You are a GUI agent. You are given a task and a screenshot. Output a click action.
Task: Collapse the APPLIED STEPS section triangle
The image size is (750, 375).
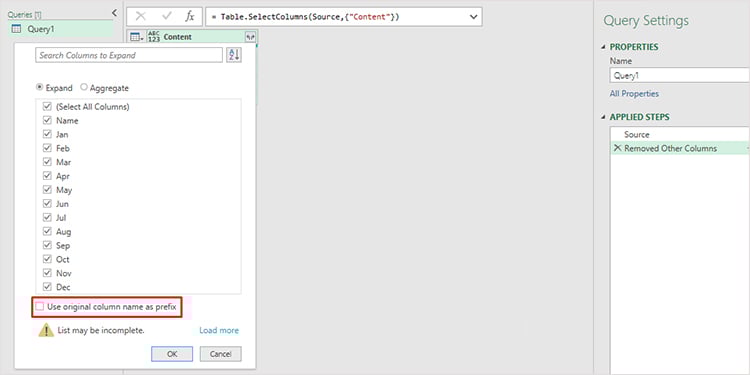click(x=604, y=117)
